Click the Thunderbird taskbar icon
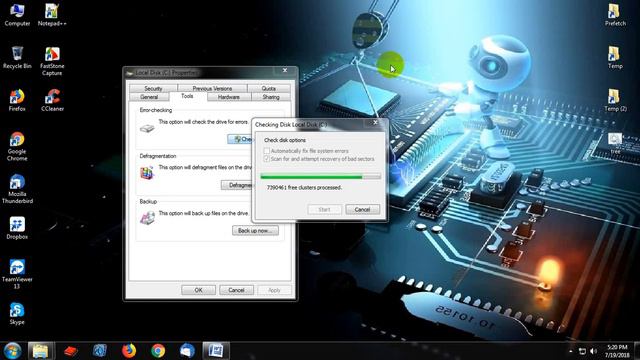Image resolution: width=640 pixels, height=360 pixels. (x=187, y=351)
